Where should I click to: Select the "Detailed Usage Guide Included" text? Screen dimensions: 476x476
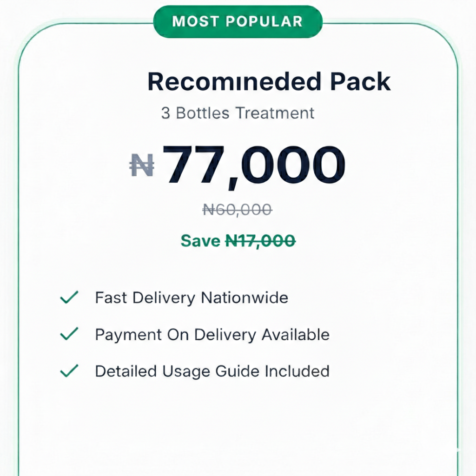212,371
